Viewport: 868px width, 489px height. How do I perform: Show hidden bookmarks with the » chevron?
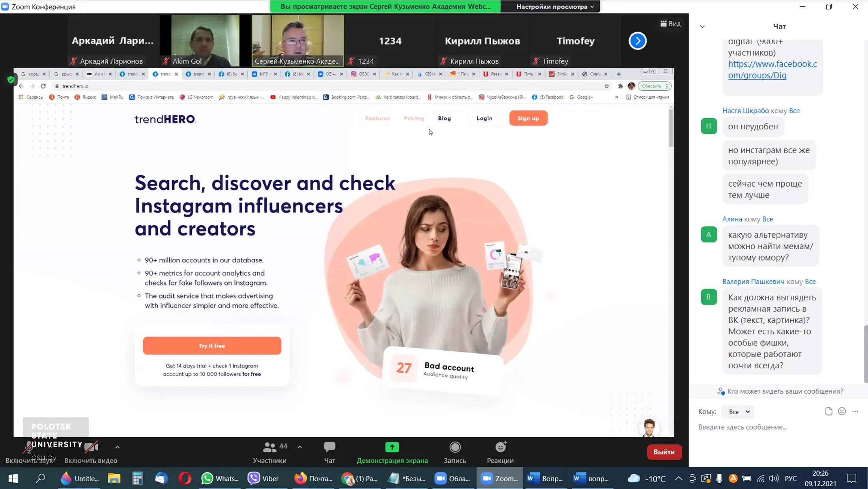point(617,97)
